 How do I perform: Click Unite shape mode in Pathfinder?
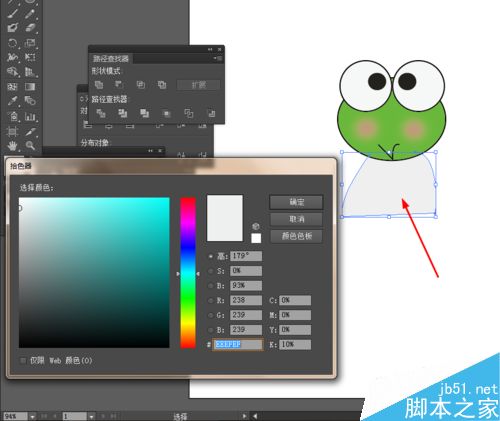click(x=99, y=85)
